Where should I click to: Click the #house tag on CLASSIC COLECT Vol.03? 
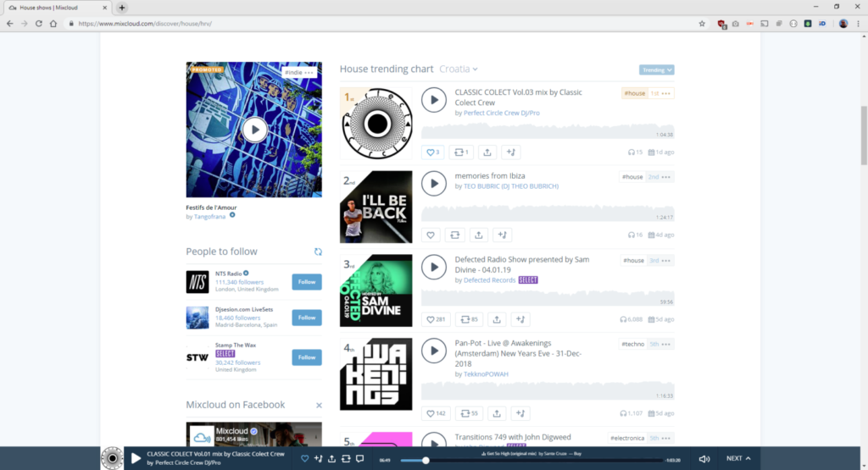(x=634, y=93)
